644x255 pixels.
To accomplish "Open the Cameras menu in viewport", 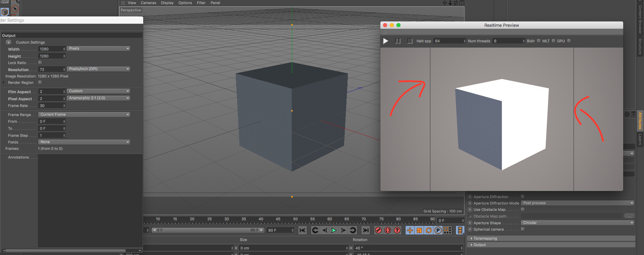I will click(x=148, y=3).
